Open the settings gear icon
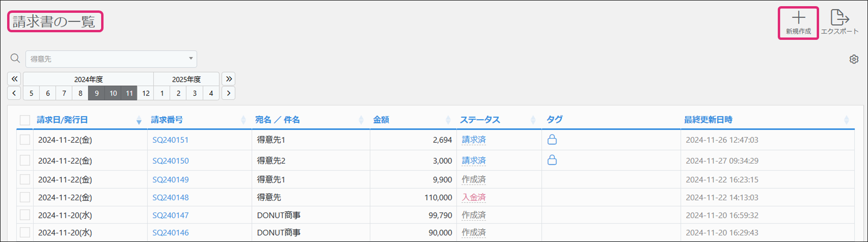This screenshot has height=242, width=868. pyautogui.click(x=854, y=59)
